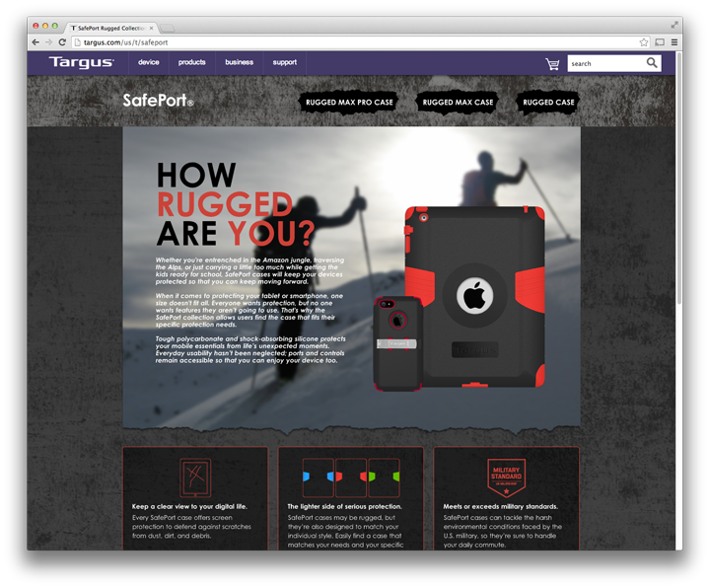Click the Military Standard badge icon
This screenshot has height=588, width=710.
tap(506, 478)
